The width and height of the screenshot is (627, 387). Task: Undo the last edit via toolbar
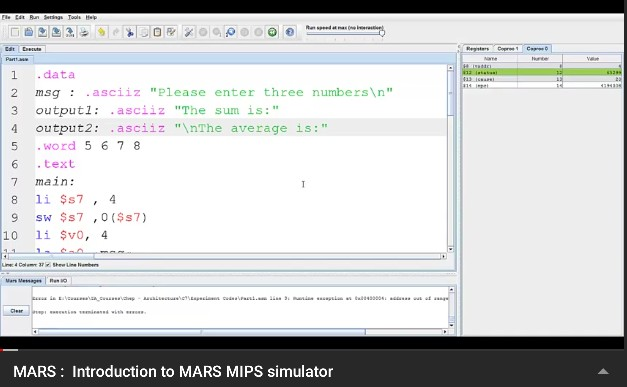tap(102, 32)
